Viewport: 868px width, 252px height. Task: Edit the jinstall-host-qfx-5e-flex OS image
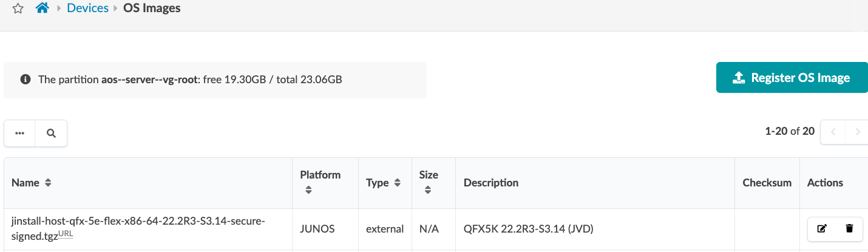pyautogui.click(x=822, y=229)
